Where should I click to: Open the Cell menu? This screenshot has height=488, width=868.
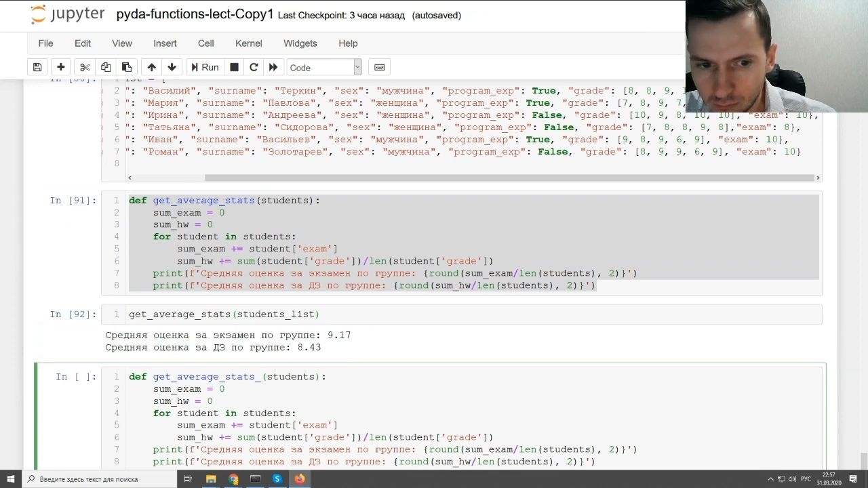pyautogui.click(x=206, y=43)
